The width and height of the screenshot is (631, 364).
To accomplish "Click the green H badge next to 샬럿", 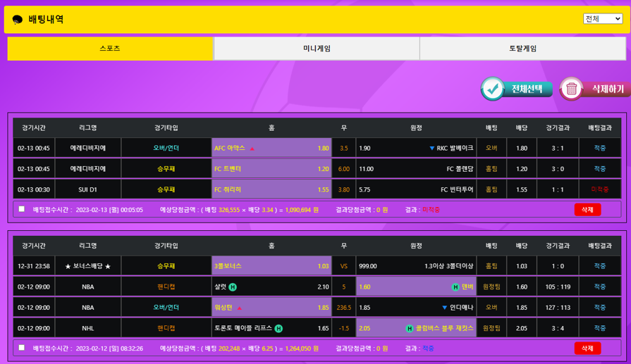I will pos(233,287).
